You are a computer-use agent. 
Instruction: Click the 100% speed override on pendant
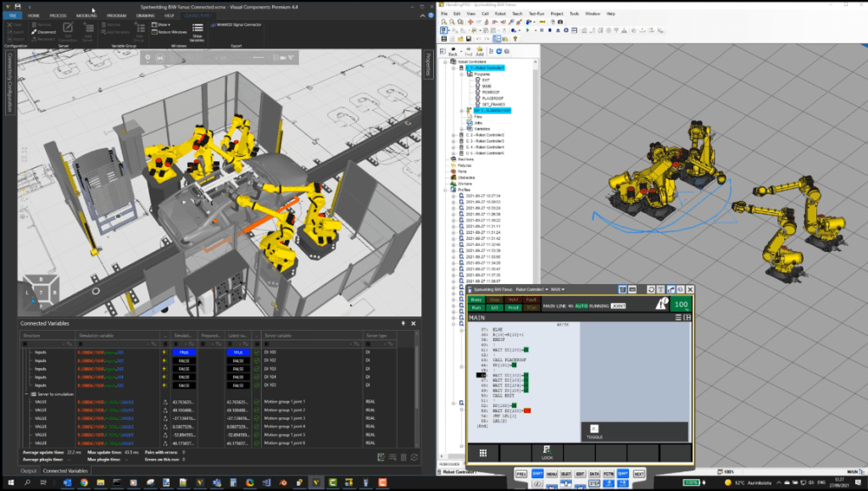(x=681, y=304)
